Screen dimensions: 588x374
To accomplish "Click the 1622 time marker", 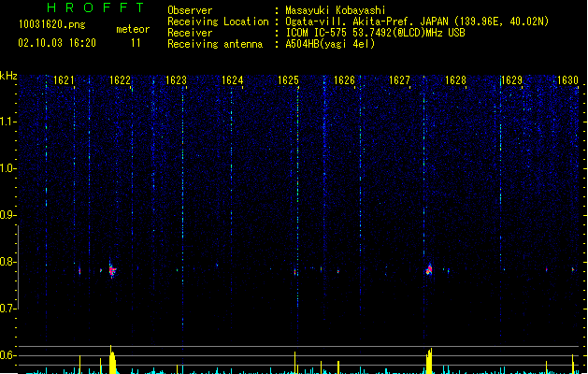I will coord(120,80).
